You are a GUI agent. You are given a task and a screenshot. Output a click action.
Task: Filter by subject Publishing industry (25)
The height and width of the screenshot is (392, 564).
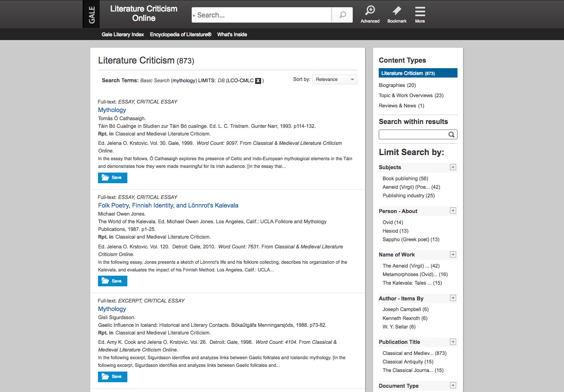[x=409, y=196]
